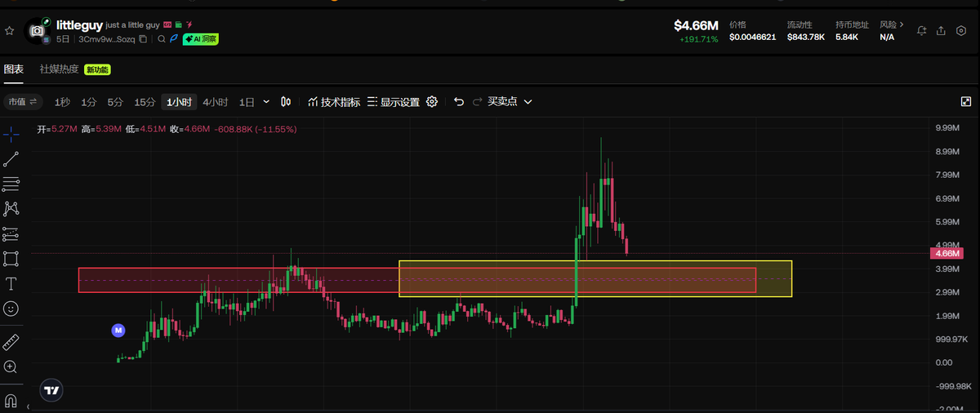Viewport: 980px width, 413px height.
Task: Click the TradingView logo on chart
Action: click(x=52, y=391)
